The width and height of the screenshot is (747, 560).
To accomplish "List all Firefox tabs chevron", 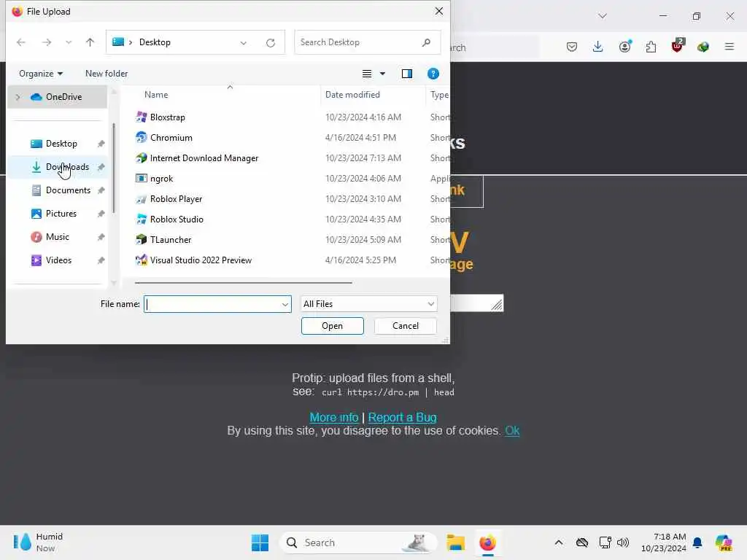I will (x=603, y=16).
